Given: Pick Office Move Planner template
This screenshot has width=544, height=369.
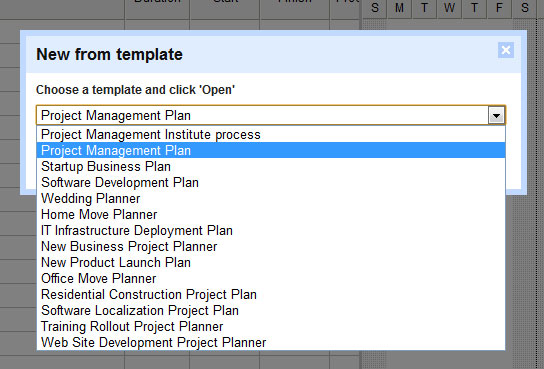Looking at the screenshot, I should [271, 278].
